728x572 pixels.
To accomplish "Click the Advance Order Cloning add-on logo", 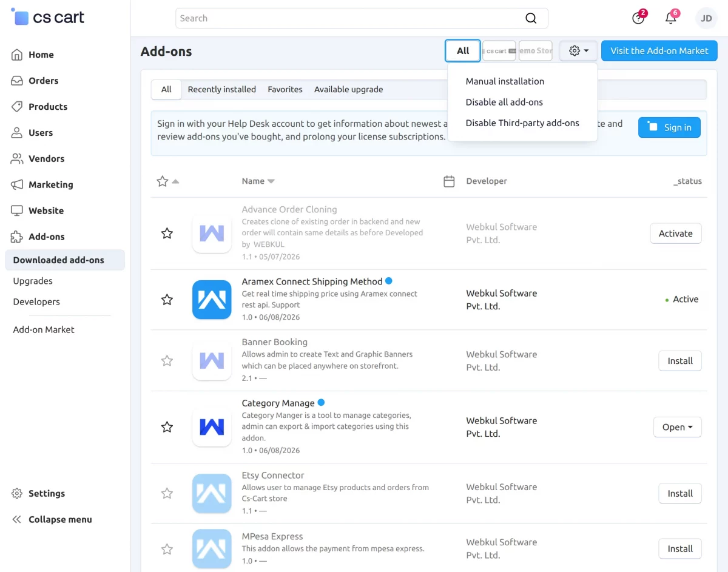I will [x=212, y=234].
